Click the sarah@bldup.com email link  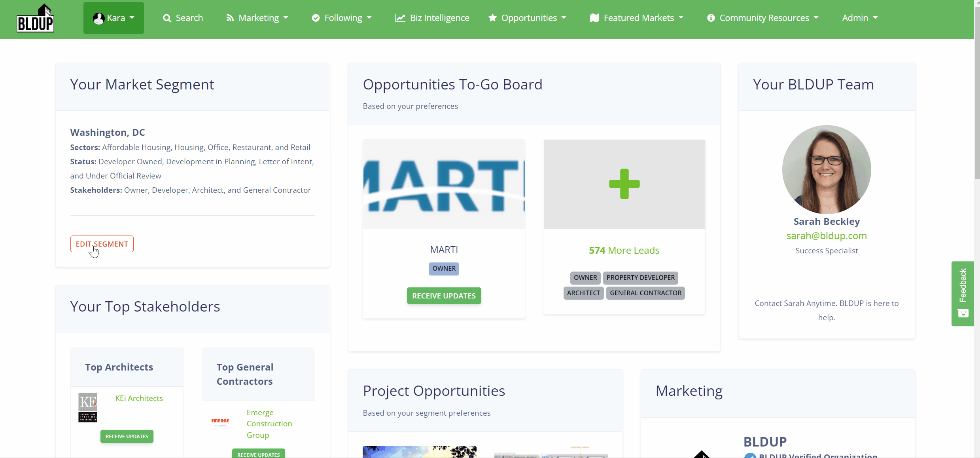click(827, 236)
